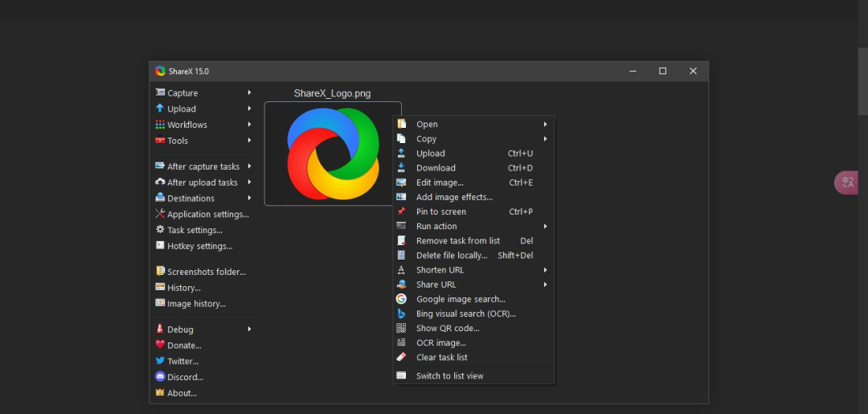Viewport: 868px width, 414px height.
Task: Click the After upload tasks cloud icon
Action: [160, 182]
